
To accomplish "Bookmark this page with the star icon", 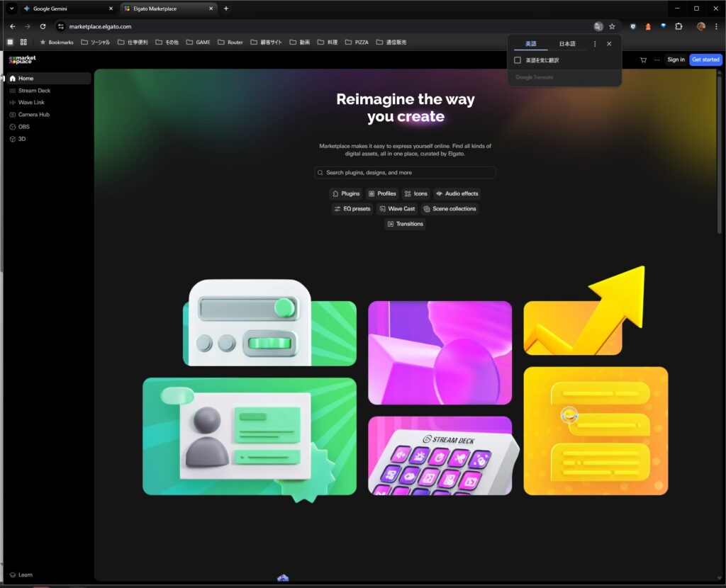I will point(612,26).
